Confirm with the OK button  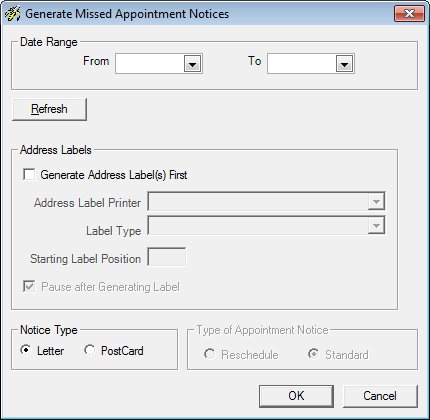tap(296, 396)
